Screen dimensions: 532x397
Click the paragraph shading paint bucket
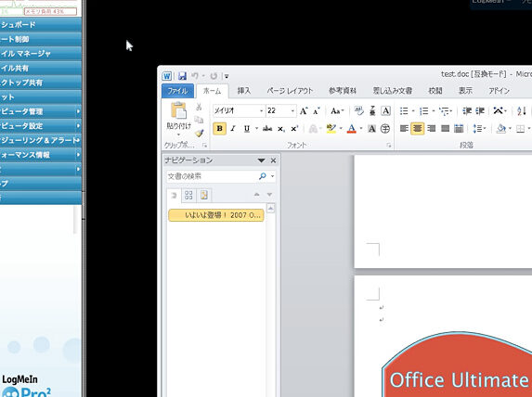(x=500, y=129)
